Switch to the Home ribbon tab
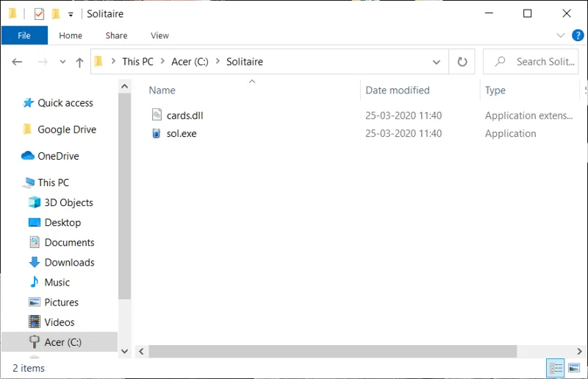 [x=71, y=35]
